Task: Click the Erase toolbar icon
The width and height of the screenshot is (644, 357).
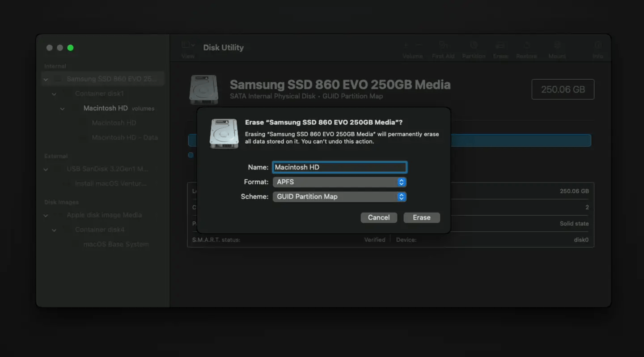Action: click(x=500, y=45)
